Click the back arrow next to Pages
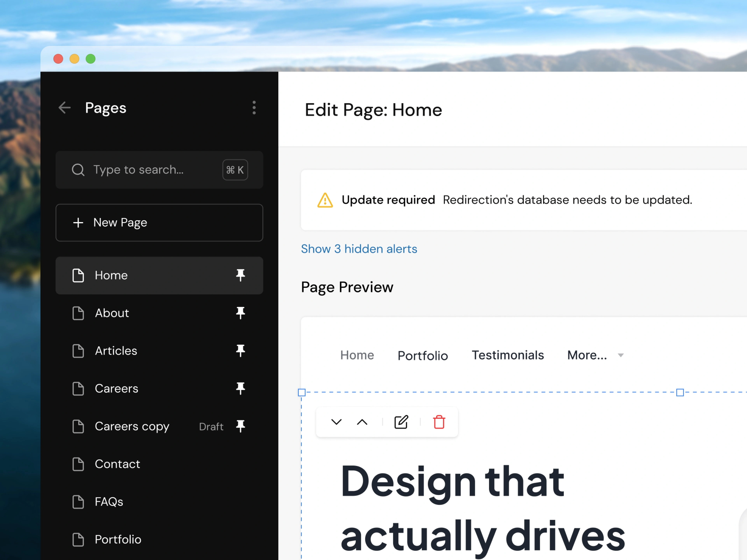 (65, 108)
